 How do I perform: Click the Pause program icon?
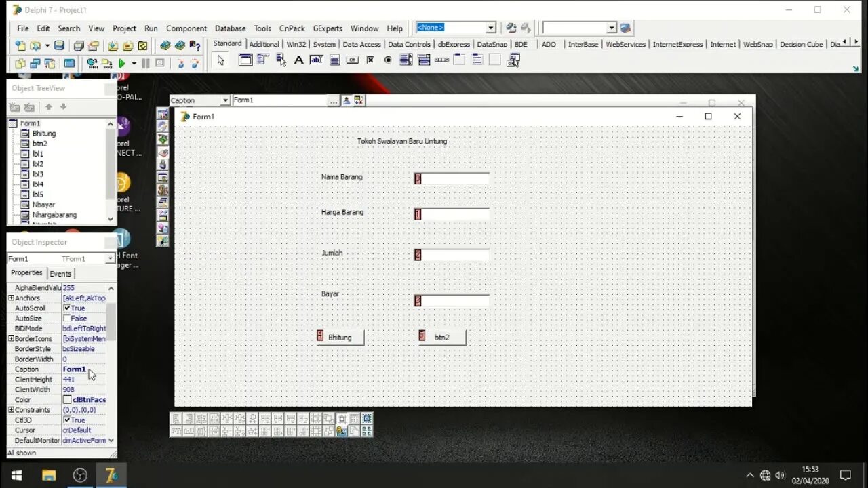pyautogui.click(x=145, y=63)
